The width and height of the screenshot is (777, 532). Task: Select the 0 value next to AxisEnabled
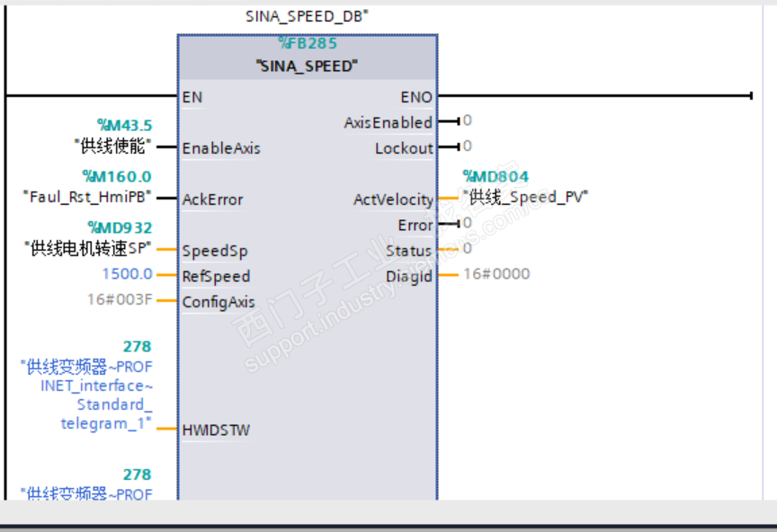468,120
